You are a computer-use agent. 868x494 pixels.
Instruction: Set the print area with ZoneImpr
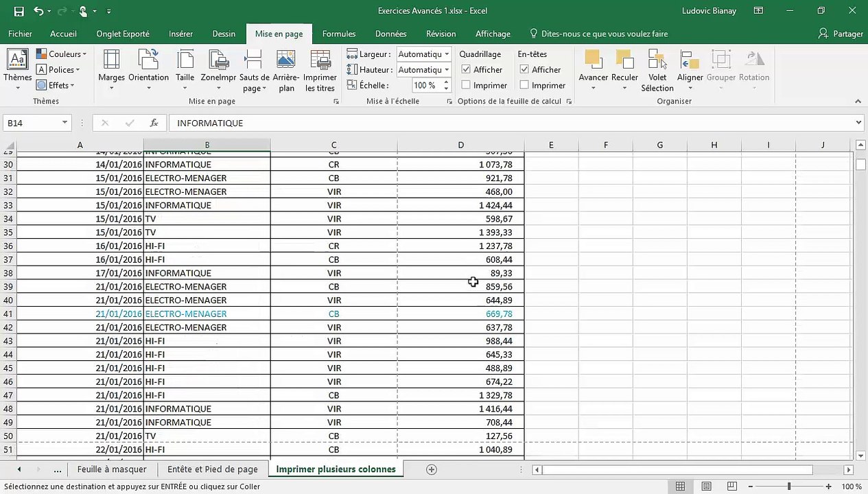tap(219, 71)
